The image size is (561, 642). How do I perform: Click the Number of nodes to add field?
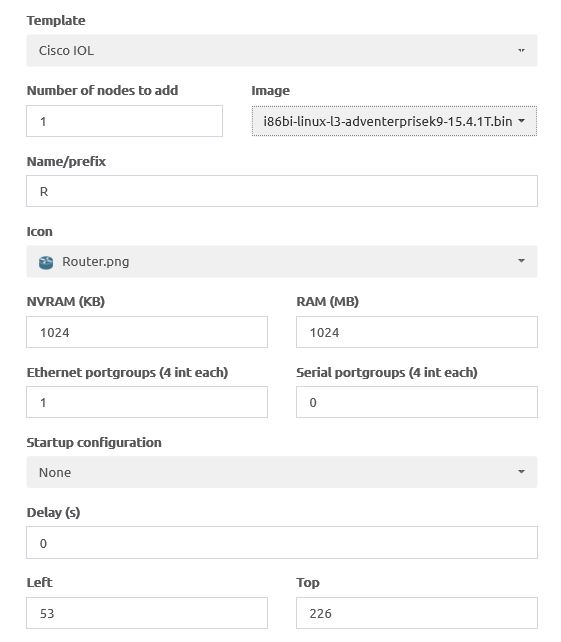click(124, 121)
